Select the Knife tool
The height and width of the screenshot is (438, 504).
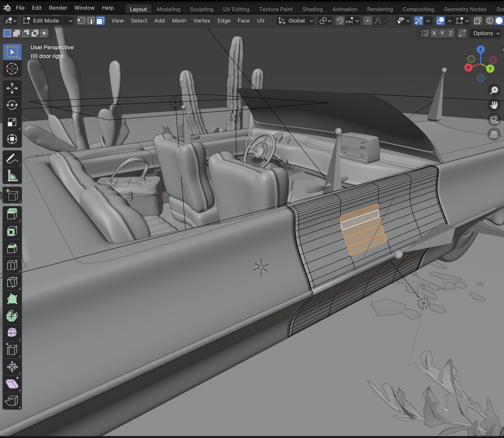click(x=12, y=282)
